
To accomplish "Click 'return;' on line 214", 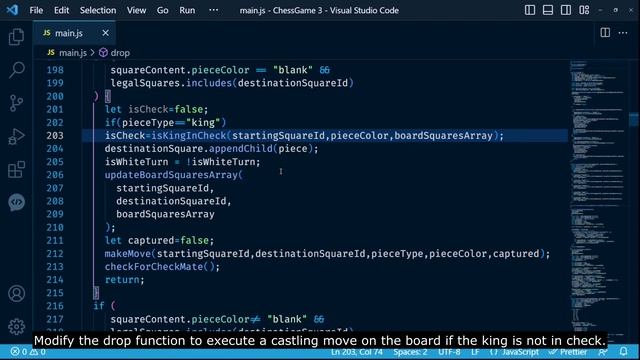I will 124,280.
